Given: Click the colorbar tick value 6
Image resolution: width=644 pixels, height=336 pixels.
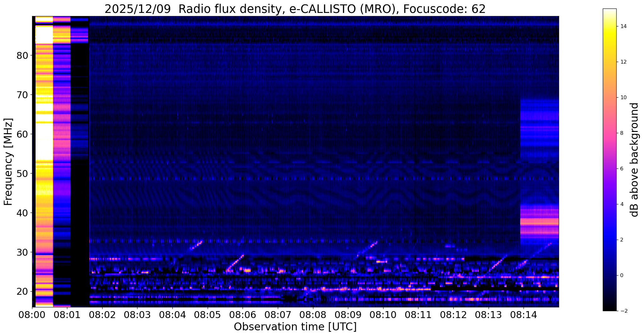Looking at the screenshot, I should pos(621,169).
